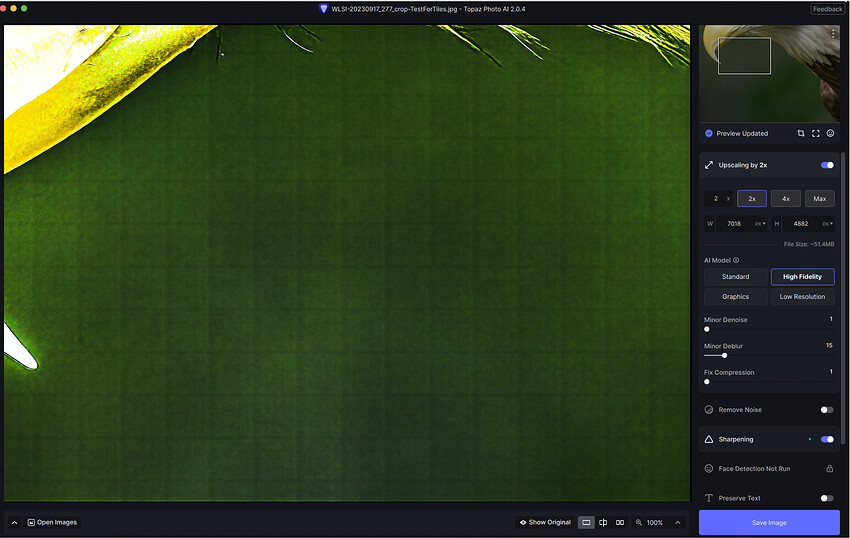Click the custom scale factor field
The width and height of the screenshot is (850, 538).
pos(718,198)
